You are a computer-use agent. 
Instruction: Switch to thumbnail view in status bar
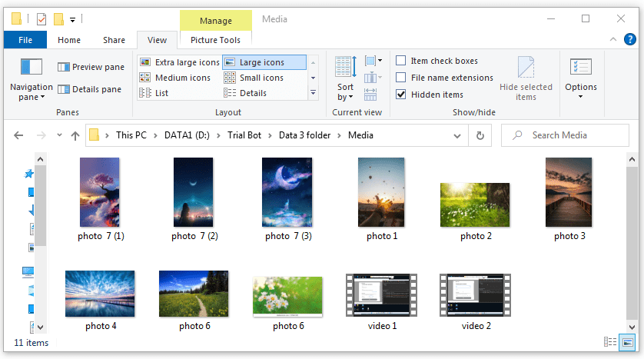(x=628, y=342)
